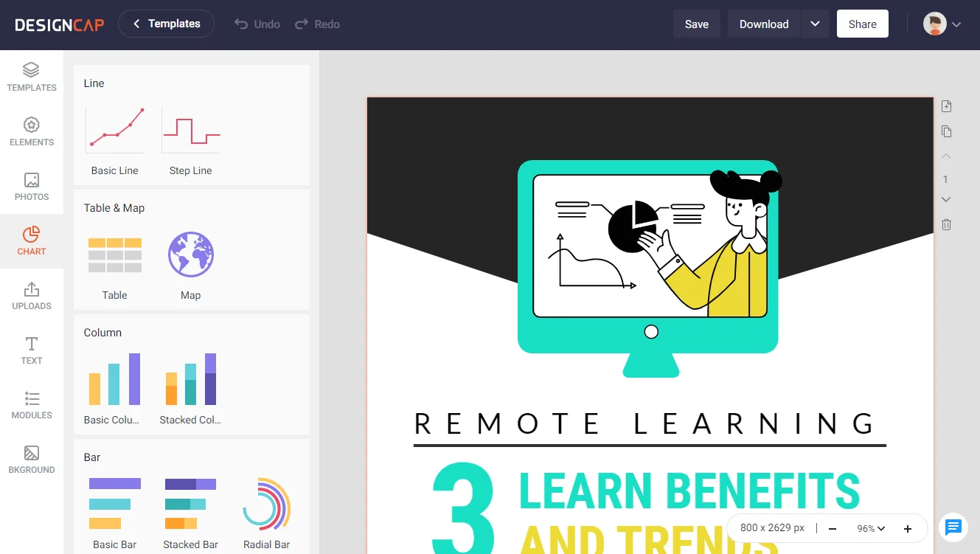Viewport: 980px width, 554px height.
Task: Duplicate the current page with copy icon
Action: (947, 132)
